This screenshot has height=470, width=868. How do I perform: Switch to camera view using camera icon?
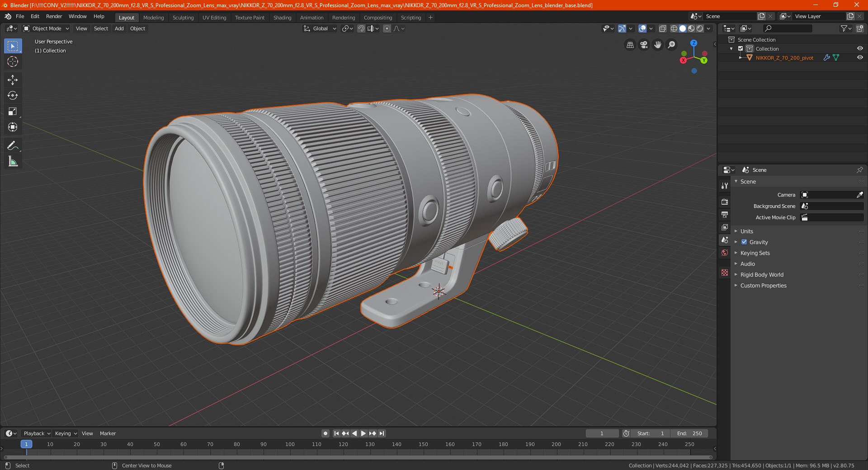[x=644, y=45]
